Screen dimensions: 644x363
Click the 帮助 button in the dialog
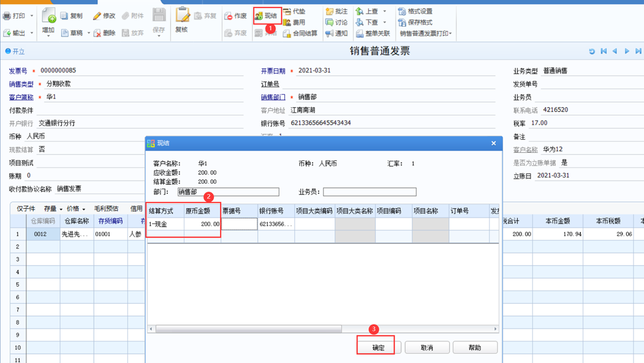click(x=474, y=348)
